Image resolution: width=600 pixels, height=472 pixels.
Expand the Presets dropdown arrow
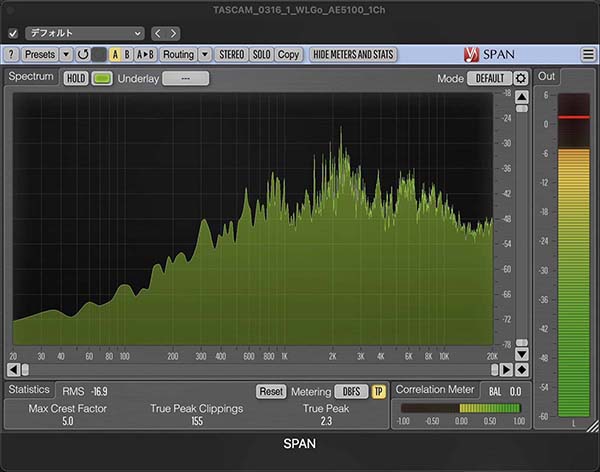pyautogui.click(x=66, y=55)
